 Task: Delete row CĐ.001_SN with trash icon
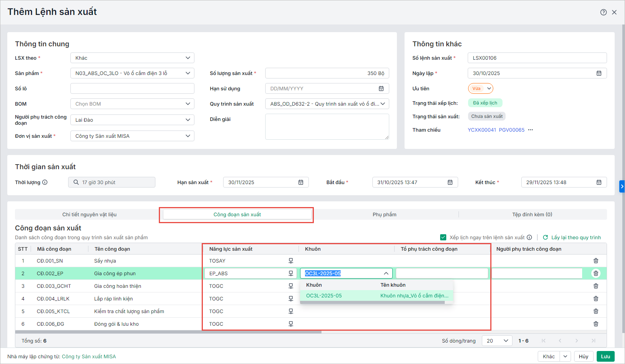click(x=596, y=261)
